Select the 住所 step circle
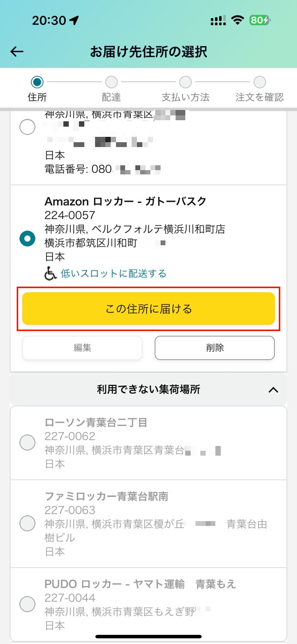This screenshot has height=644, width=297. [37, 82]
